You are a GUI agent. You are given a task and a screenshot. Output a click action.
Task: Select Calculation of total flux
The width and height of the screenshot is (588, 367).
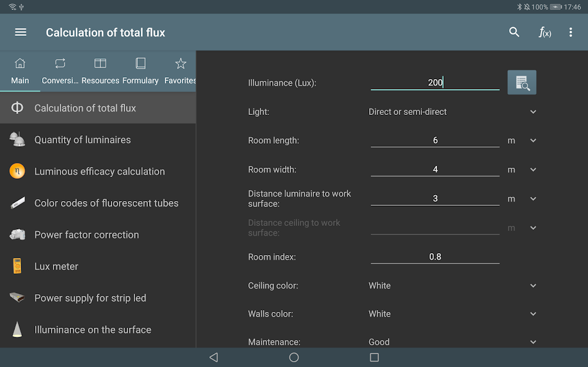[98, 108]
